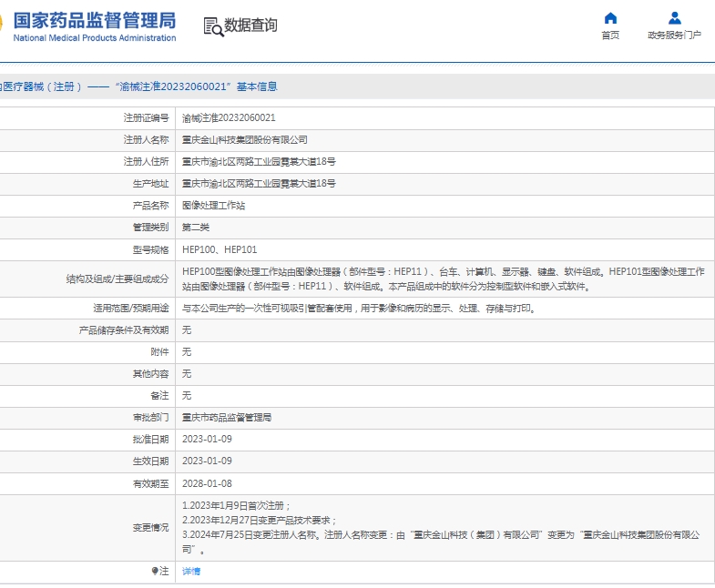This screenshot has height=588, width=715.
Task: Click the 首页 text label
Action: click(x=610, y=35)
